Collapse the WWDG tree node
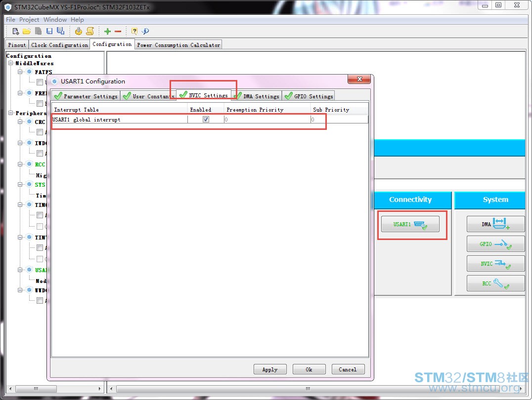 click(20, 290)
